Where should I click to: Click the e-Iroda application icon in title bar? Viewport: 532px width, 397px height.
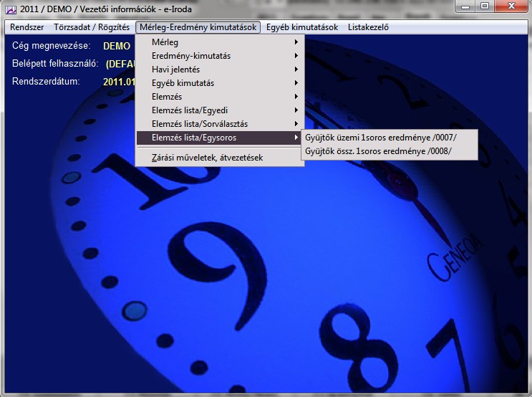[10, 7]
